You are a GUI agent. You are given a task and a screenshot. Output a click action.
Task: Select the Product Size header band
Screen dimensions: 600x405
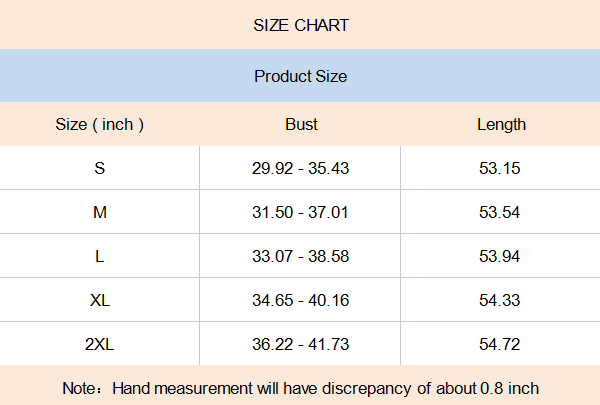point(300,76)
